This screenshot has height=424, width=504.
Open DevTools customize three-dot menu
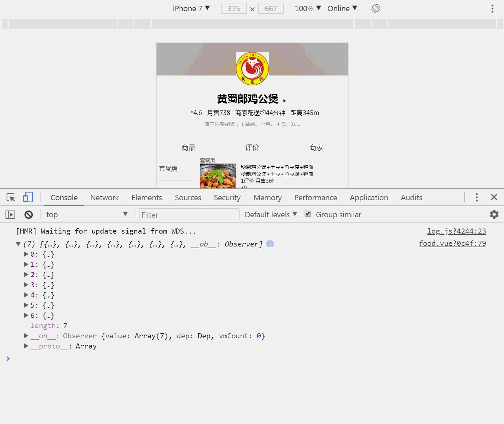[477, 197]
